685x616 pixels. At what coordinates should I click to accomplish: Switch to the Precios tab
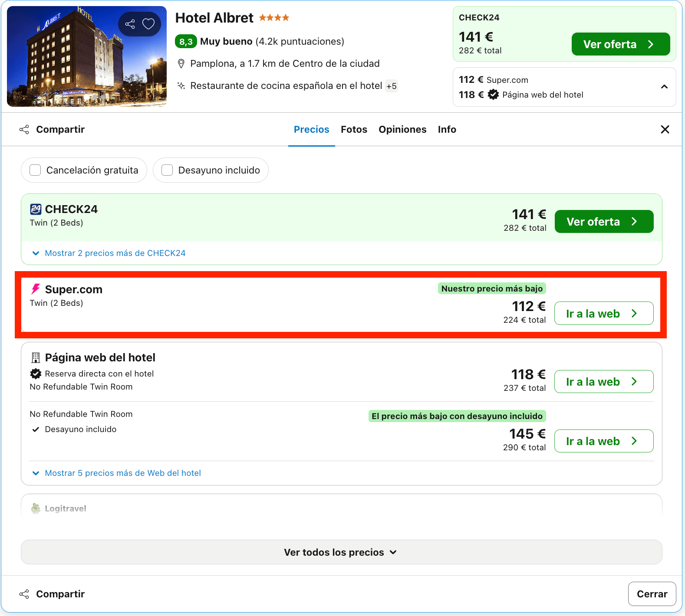[x=312, y=129]
